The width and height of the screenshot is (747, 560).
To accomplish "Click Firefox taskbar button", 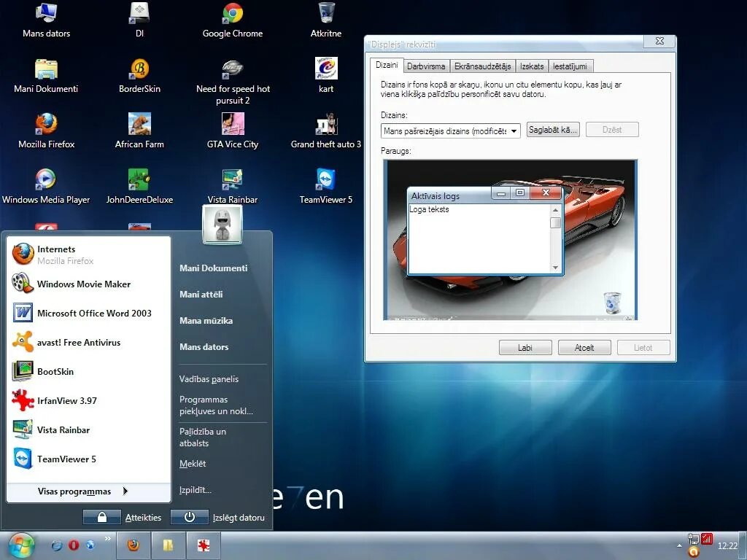I will 133,545.
